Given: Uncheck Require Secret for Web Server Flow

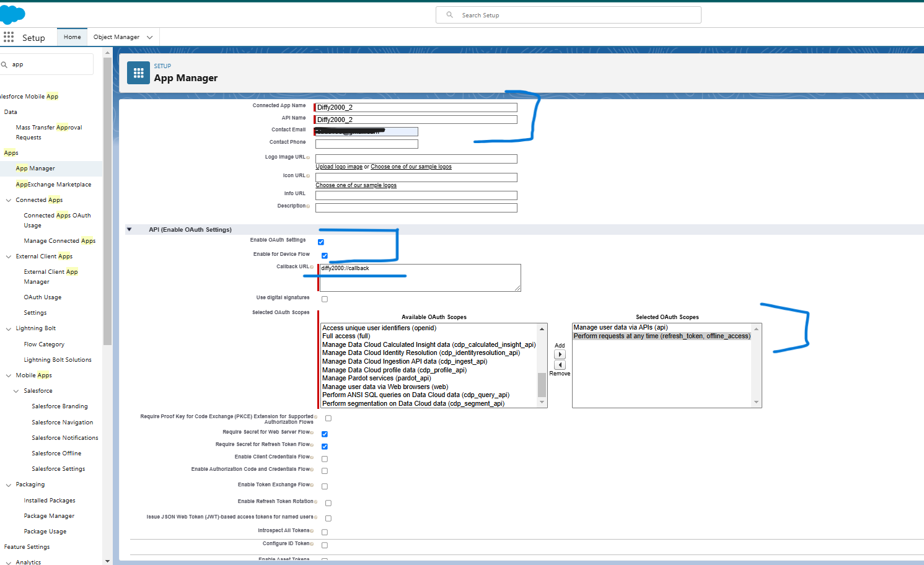Looking at the screenshot, I should [x=325, y=434].
